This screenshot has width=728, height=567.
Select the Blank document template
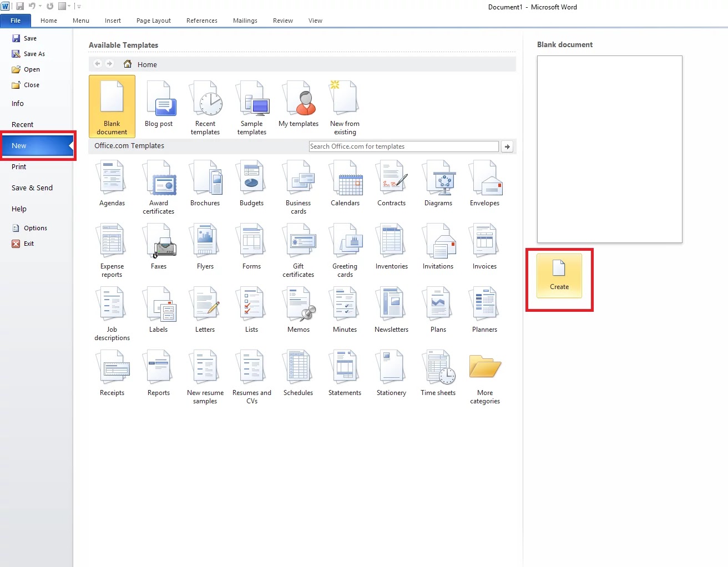112,107
